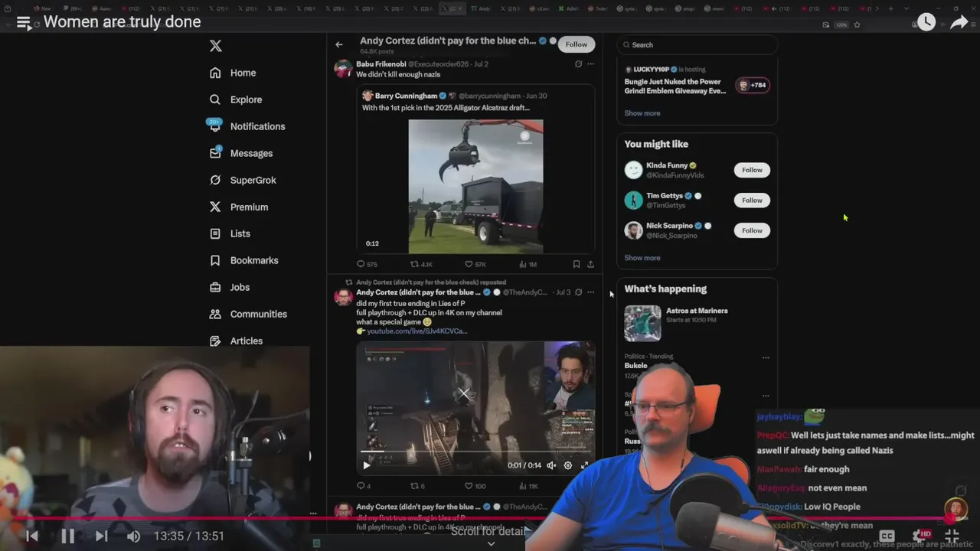The width and height of the screenshot is (980, 551).
Task: Seek on embedded tweet video progress bar
Action: [475, 452]
